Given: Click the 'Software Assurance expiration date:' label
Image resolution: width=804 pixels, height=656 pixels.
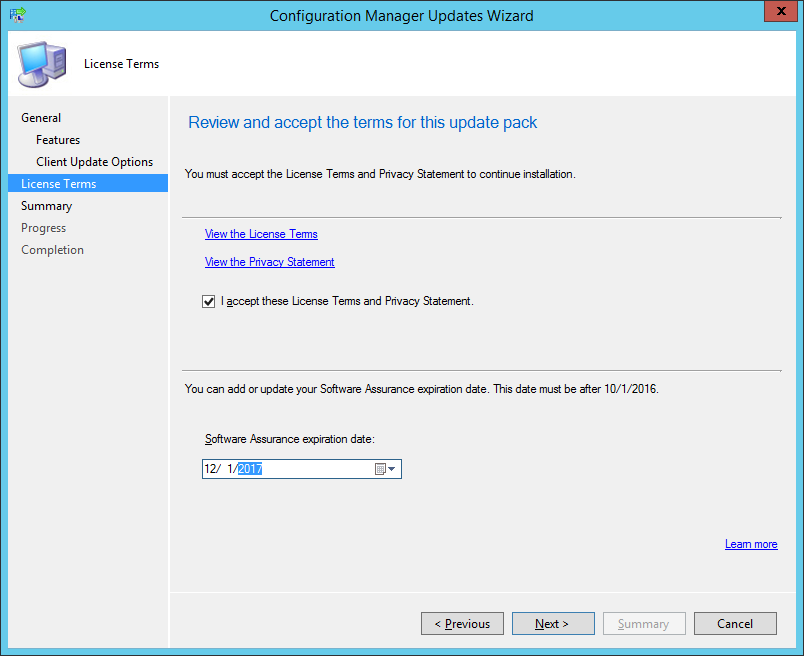Looking at the screenshot, I should point(290,439).
